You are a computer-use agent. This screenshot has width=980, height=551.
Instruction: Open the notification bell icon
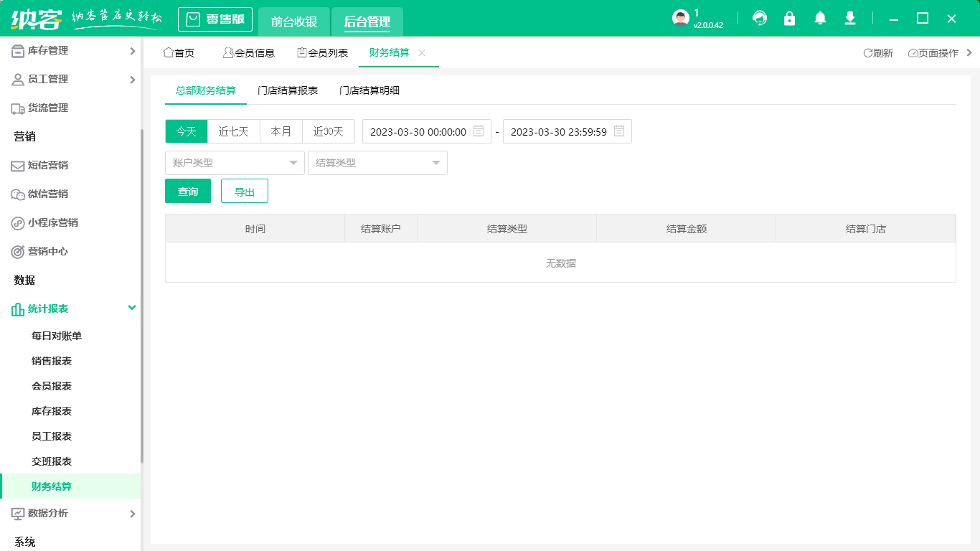click(820, 18)
